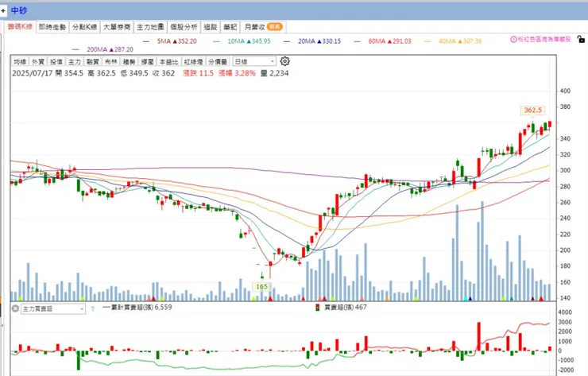Toggle the 撐壓 support-resistance button
The image size is (588, 376).
tap(147, 61)
